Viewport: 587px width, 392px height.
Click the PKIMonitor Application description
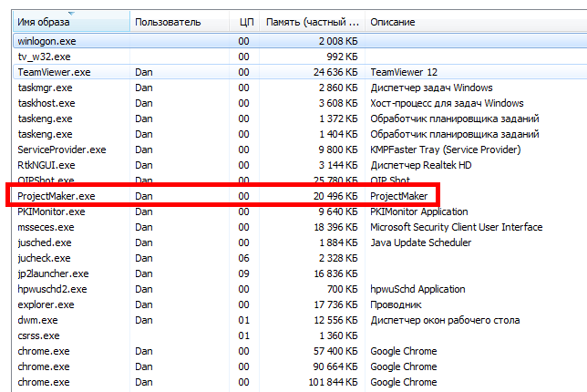point(419,211)
